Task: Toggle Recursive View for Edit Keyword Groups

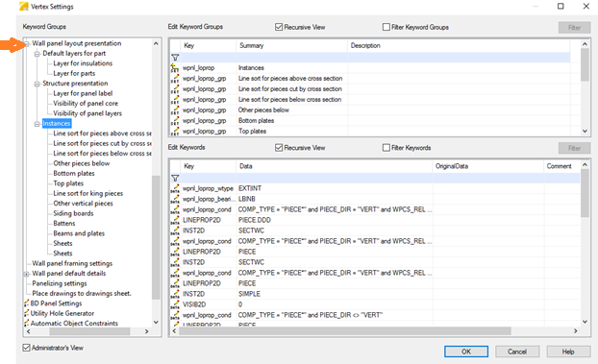Action: click(279, 27)
